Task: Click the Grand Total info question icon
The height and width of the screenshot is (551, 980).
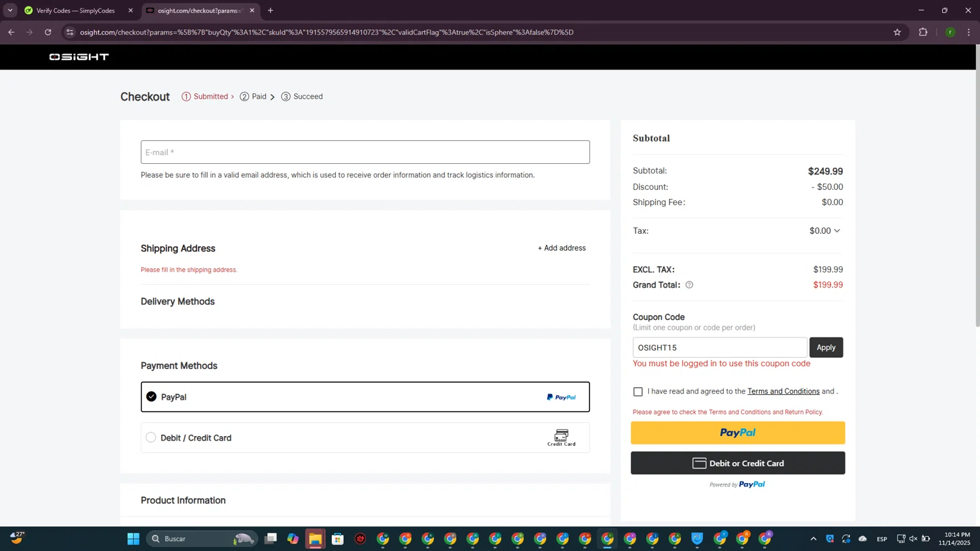Action: [x=689, y=285]
